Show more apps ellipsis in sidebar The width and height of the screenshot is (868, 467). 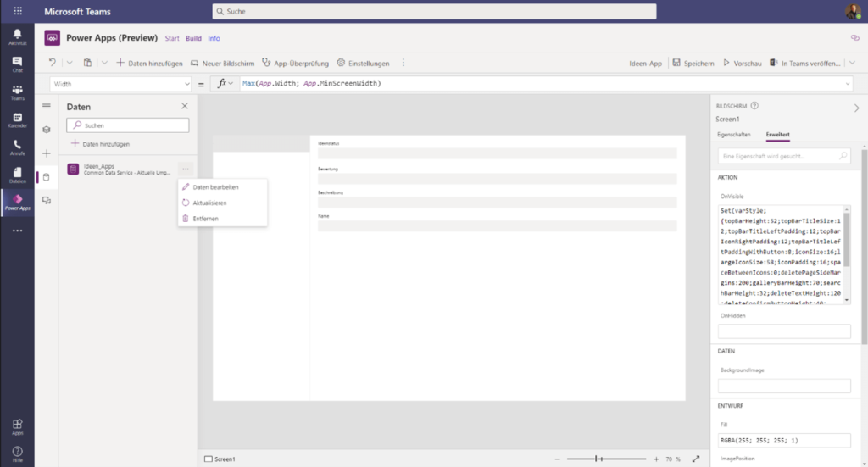[17, 231]
